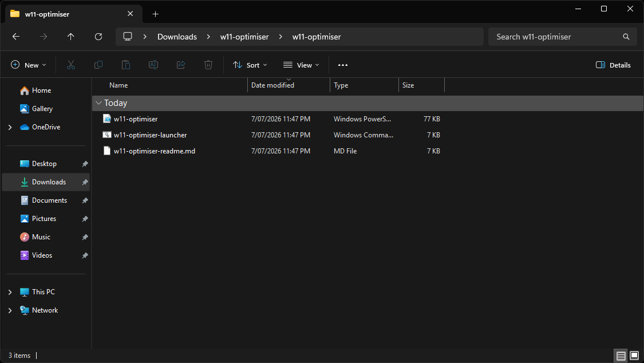Click the Paste clipboard icon
This screenshot has width=644, height=363.
tap(126, 65)
